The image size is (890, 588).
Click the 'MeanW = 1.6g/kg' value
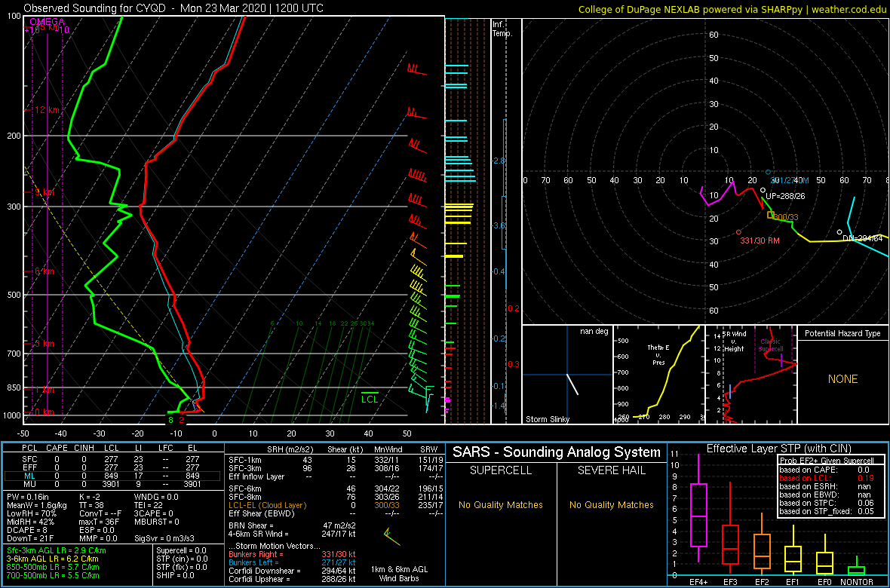35,505
